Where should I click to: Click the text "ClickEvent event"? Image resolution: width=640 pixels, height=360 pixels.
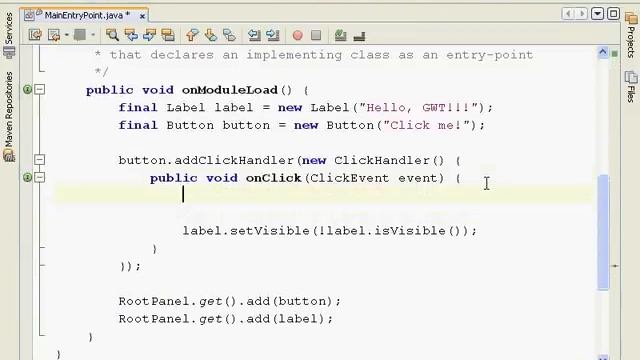click(x=377, y=178)
